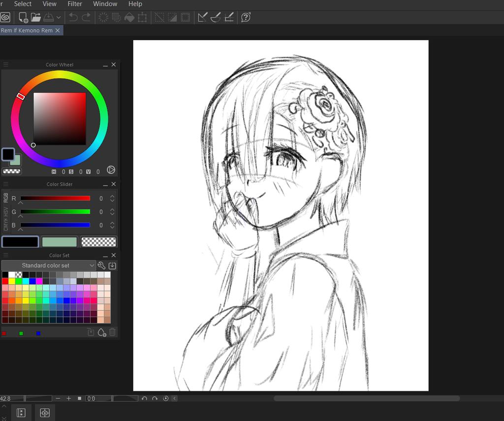Delete color with the Color Set trash icon

112,332
